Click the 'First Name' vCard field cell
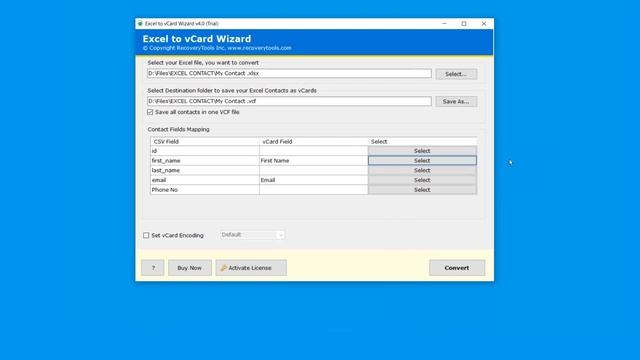The width and height of the screenshot is (640, 360). (x=313, y=160)
